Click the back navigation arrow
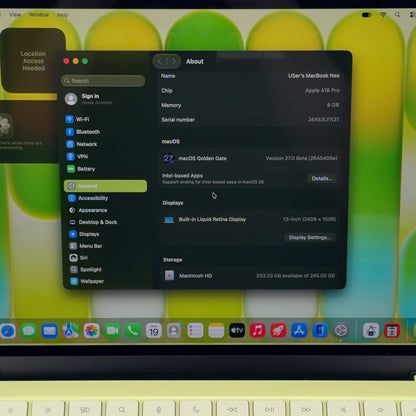416x416 pixels. click(x=160, y=61)
